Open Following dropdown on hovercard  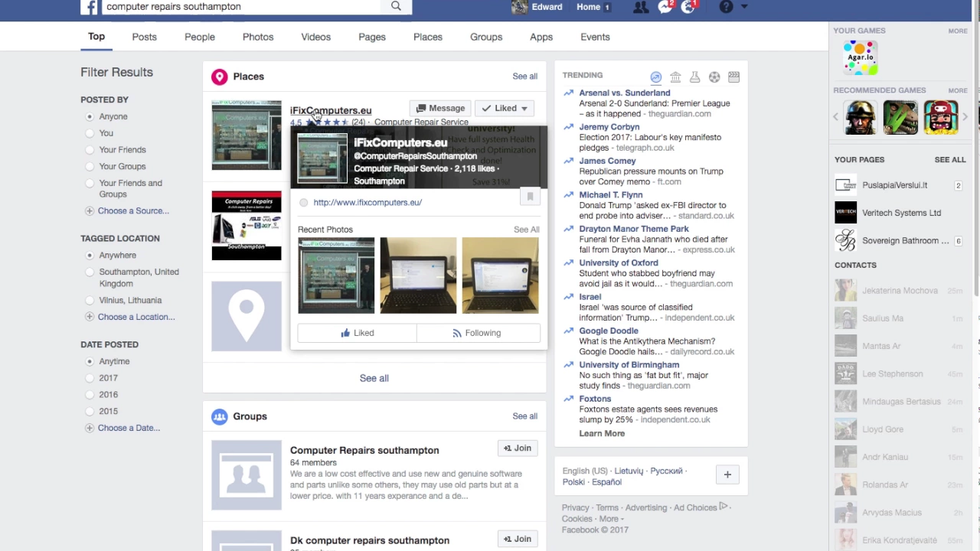478,333
